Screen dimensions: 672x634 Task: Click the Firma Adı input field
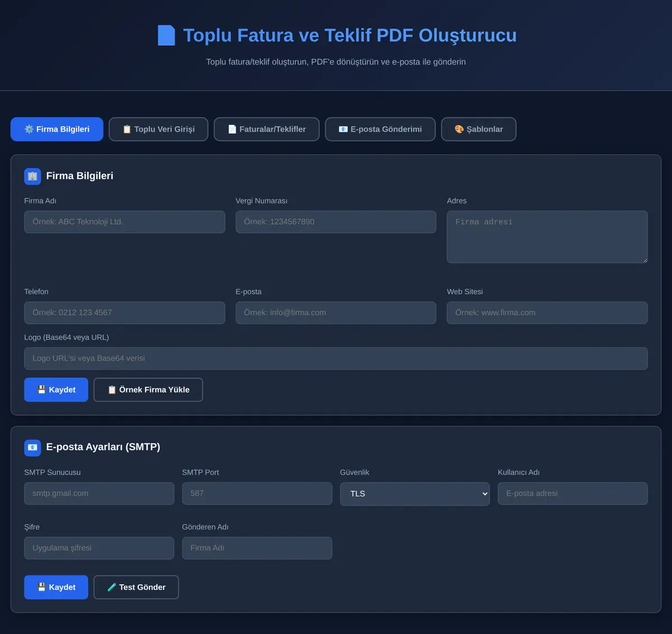click(124, 222)
